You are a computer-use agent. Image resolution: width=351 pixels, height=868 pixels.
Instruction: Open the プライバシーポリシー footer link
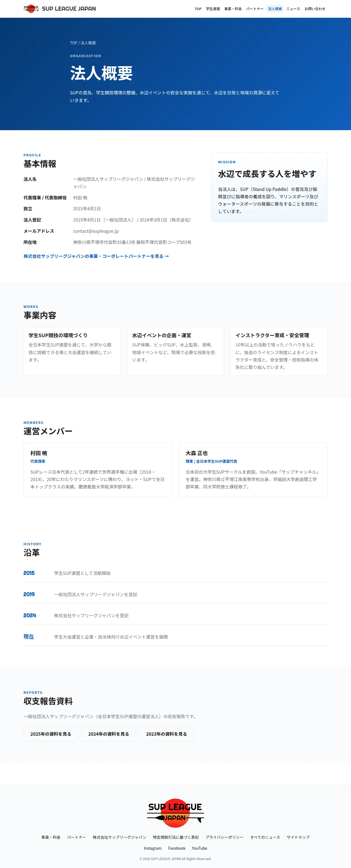point(224,837)
